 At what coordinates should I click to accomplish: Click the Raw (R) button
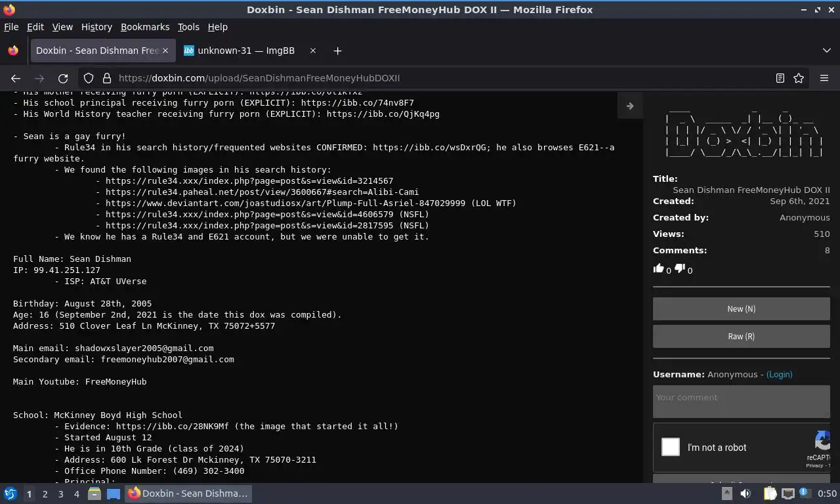click(742, 336)
